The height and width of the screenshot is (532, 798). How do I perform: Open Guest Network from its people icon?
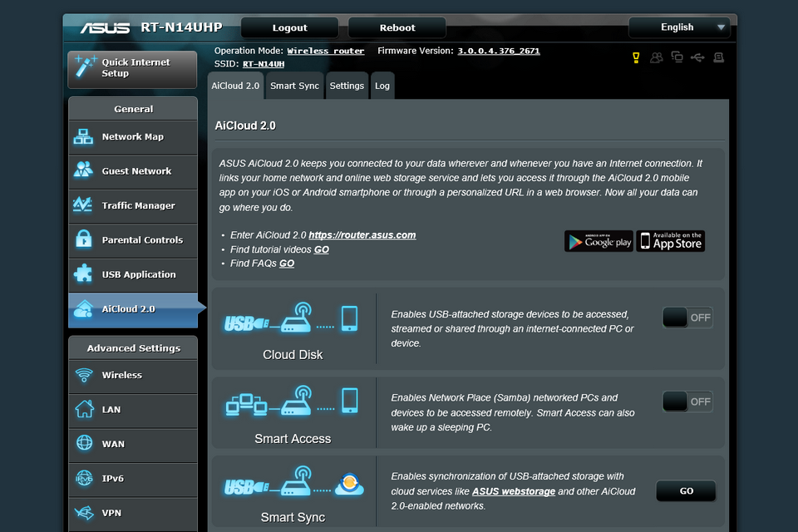(x=83, y=170)
